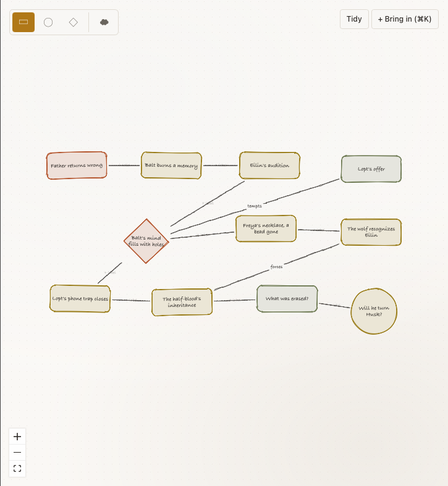Select the circle shape tool
Image resolution: width=448 pixels, height=486 pixels.
[x=48, y=22]
